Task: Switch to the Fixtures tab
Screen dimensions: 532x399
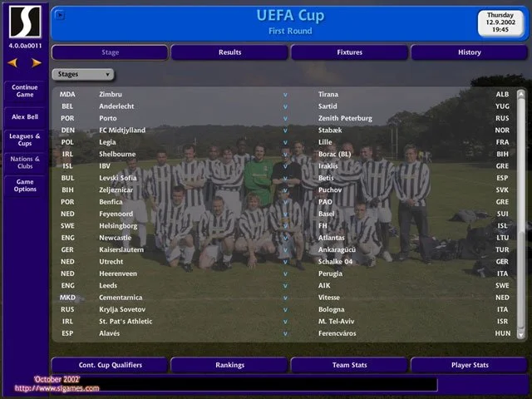Action: pos(349,52)
